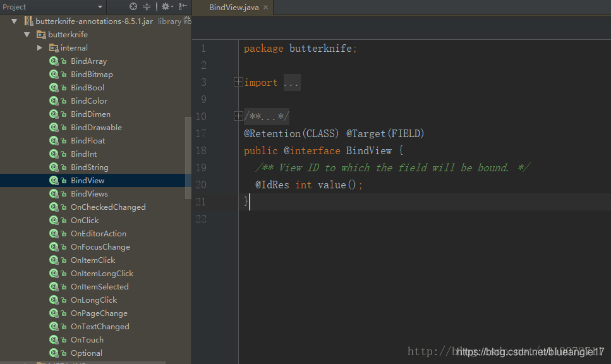Select BindBitmap in the project tree
The image size is (611, 364).
[x=92, y=75]
